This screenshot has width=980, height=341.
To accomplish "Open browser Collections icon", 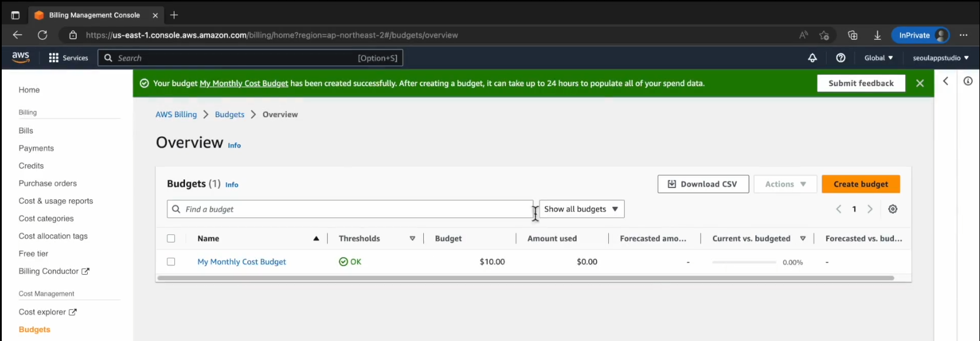I will 853,35.
